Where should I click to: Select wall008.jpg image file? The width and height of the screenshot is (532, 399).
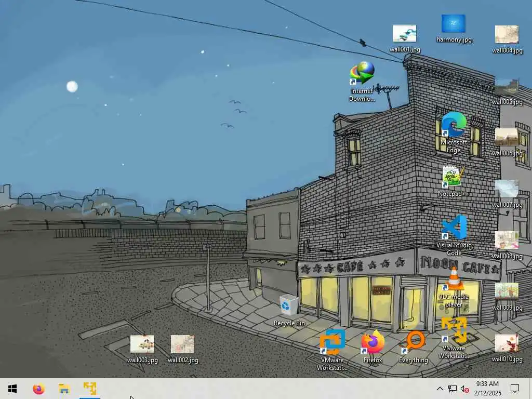(x=507, y=245)
